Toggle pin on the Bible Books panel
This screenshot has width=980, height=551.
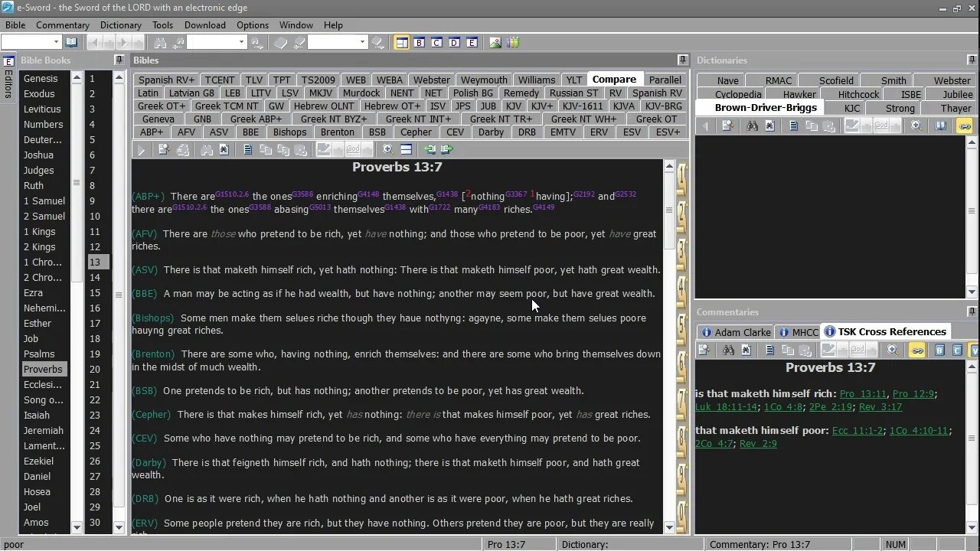pos(119,60)
